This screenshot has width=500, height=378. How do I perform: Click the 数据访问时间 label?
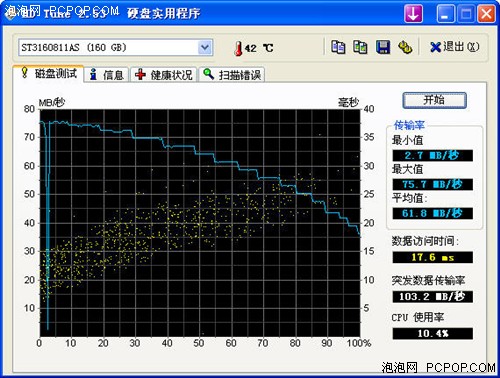(x=425, y=241)
